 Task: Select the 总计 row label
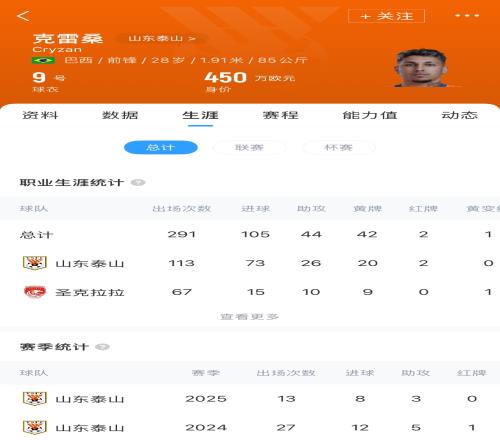coord(36,235)
